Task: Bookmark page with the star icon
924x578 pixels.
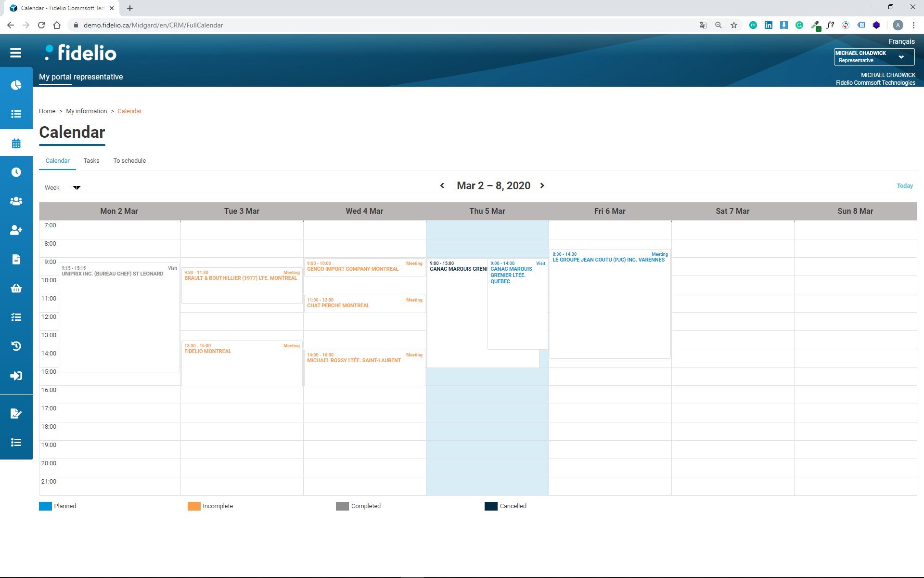Action: 733,25
